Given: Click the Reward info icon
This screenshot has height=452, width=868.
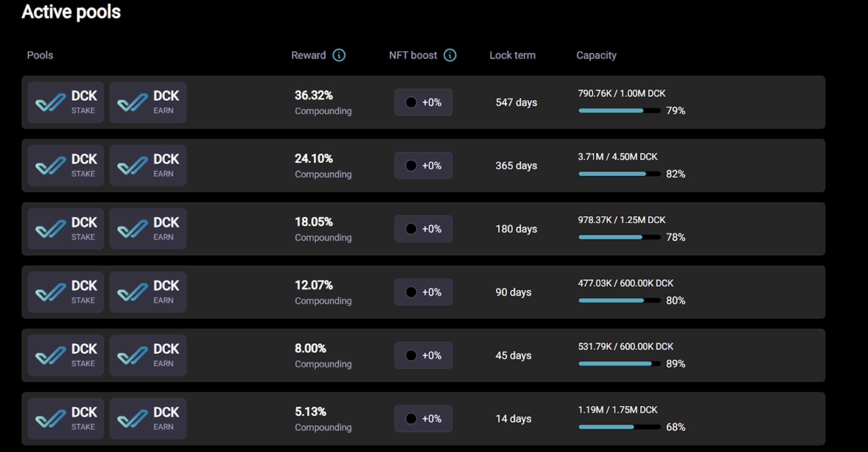Looking at the screenshot, I should (x=339, y=55).
